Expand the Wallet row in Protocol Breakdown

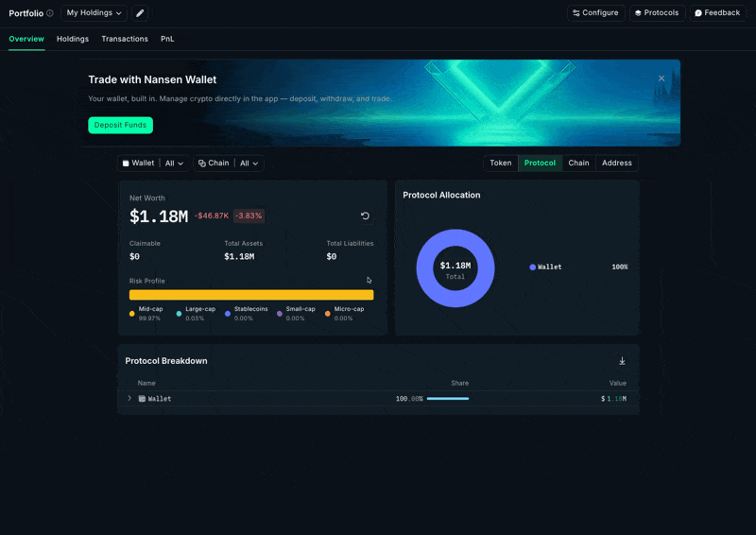pyautogui.click(x=130, y=399)
